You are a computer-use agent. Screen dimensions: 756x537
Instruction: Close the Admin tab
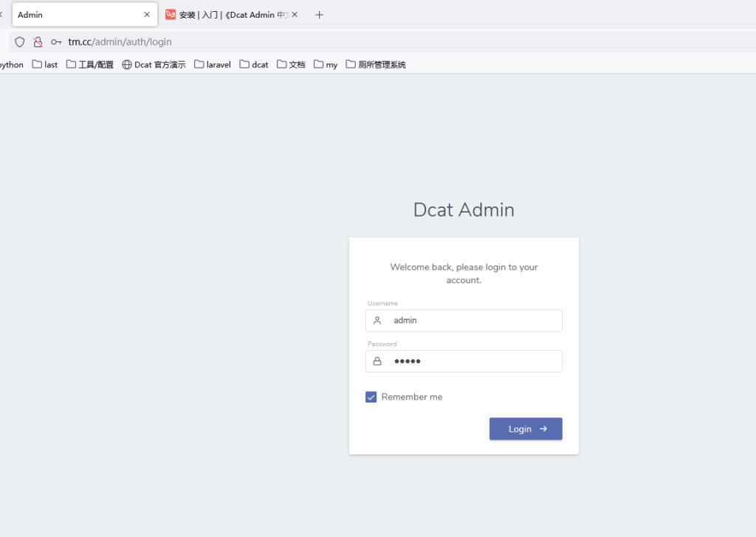[147, 15]
